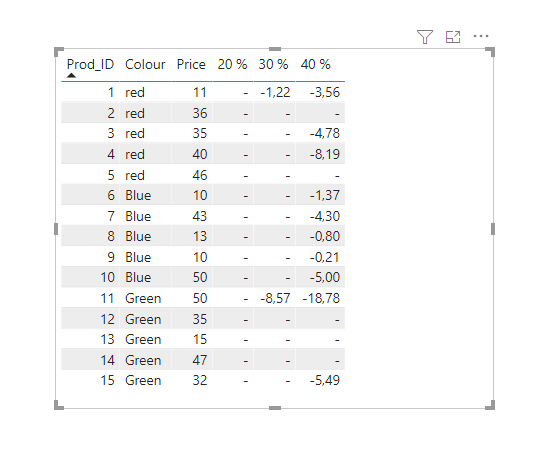Click Price 13 in row 8
This screenshot has width=558, height=450.
tap(200, 236)
